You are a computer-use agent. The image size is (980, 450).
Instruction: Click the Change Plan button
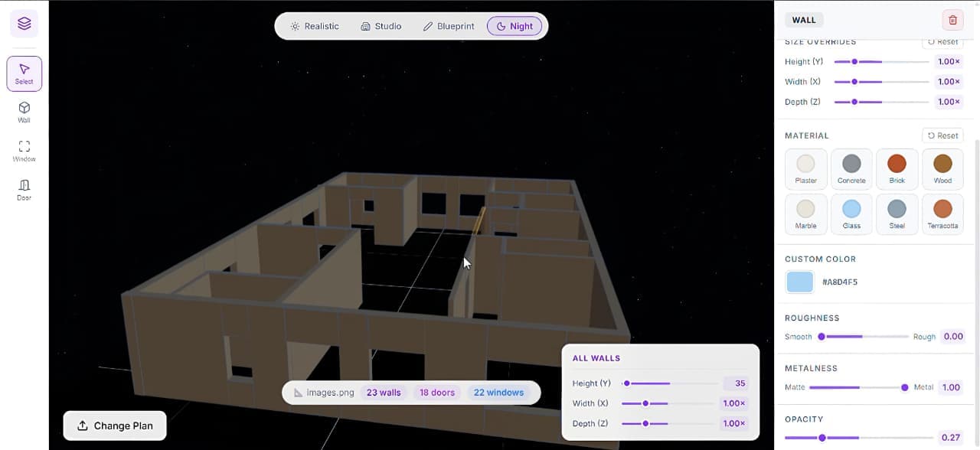click(x=115, y=426)
